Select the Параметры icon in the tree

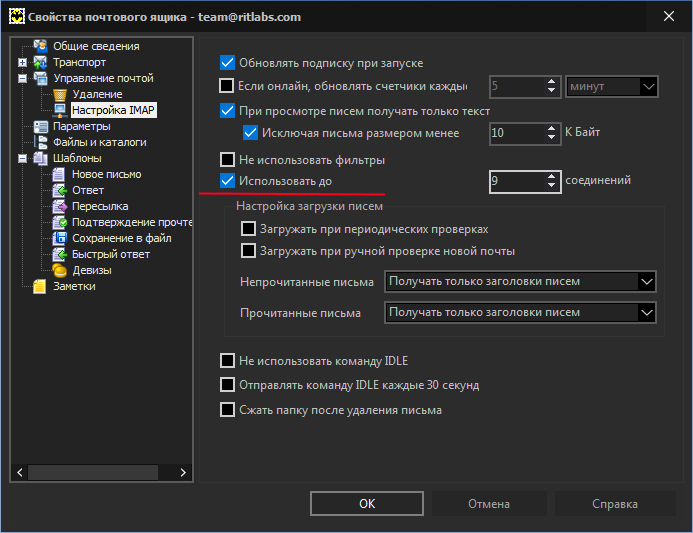click(41, 126)
